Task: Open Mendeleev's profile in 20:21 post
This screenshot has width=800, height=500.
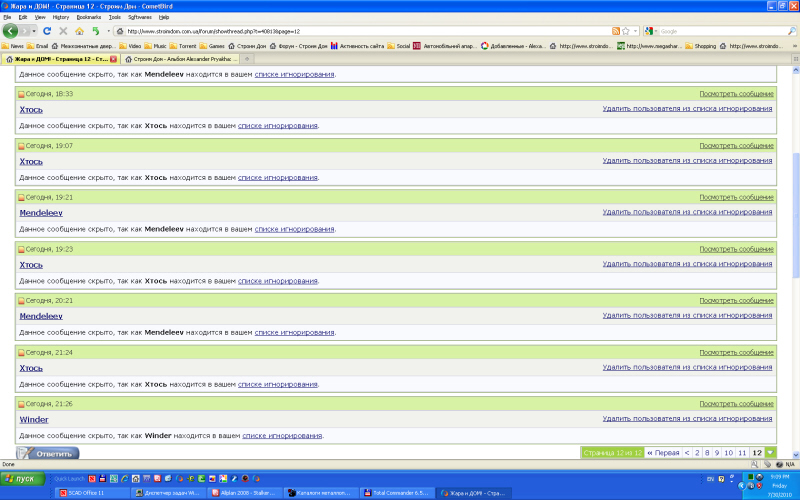Action: tap(41, 316)
